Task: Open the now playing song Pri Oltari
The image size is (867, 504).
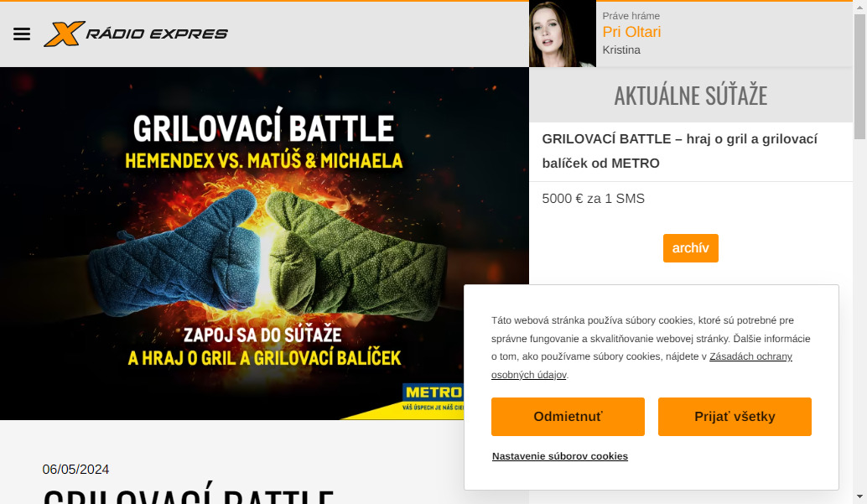Action: point(631,32)
